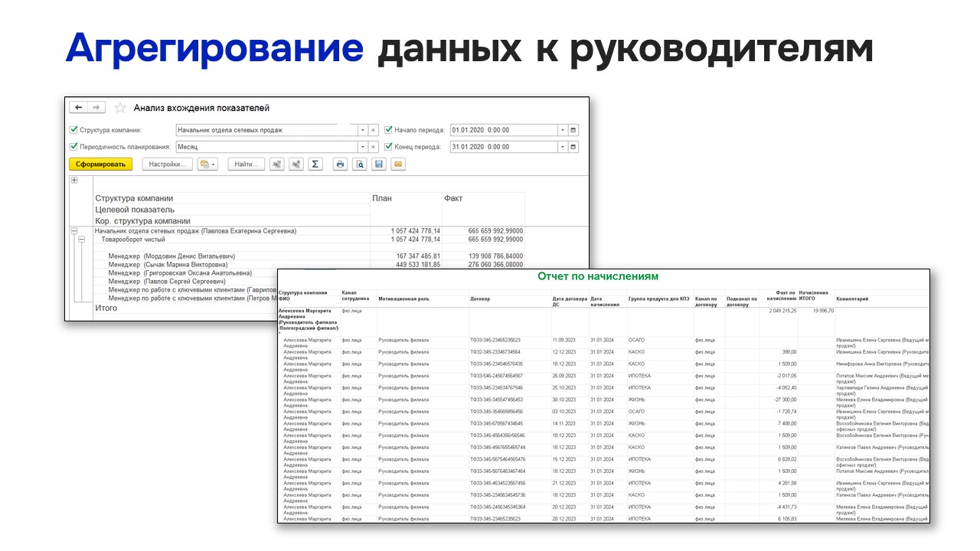Open the calendar picker for Начало периода
The image size is (980, 551).
coord(573,130)
